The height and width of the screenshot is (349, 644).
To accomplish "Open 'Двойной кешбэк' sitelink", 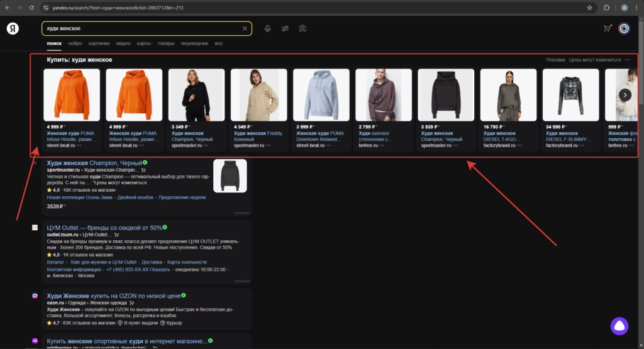I will pyautogui.click(x=136, y=197).
